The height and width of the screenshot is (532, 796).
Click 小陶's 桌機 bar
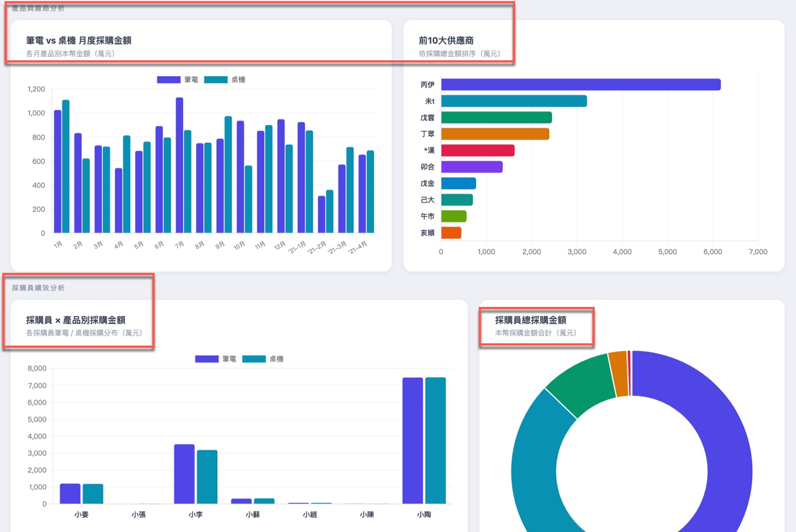[436, 440]
